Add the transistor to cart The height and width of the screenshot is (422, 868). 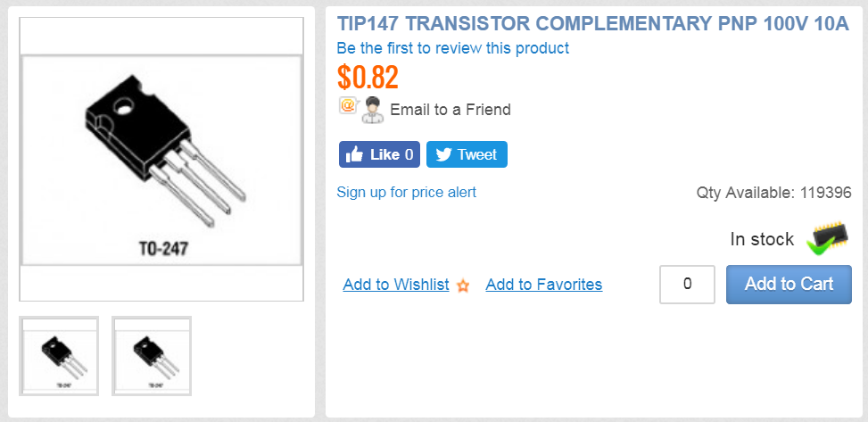[789, 284]
